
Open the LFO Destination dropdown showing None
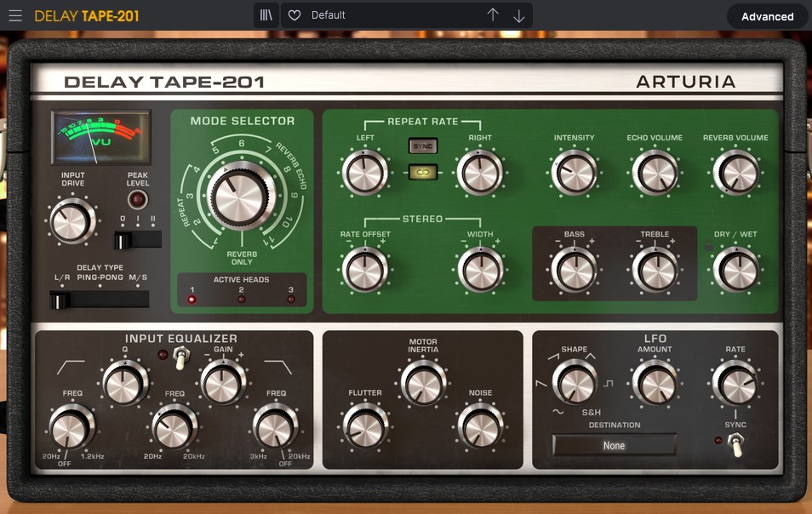click(615, 445)
